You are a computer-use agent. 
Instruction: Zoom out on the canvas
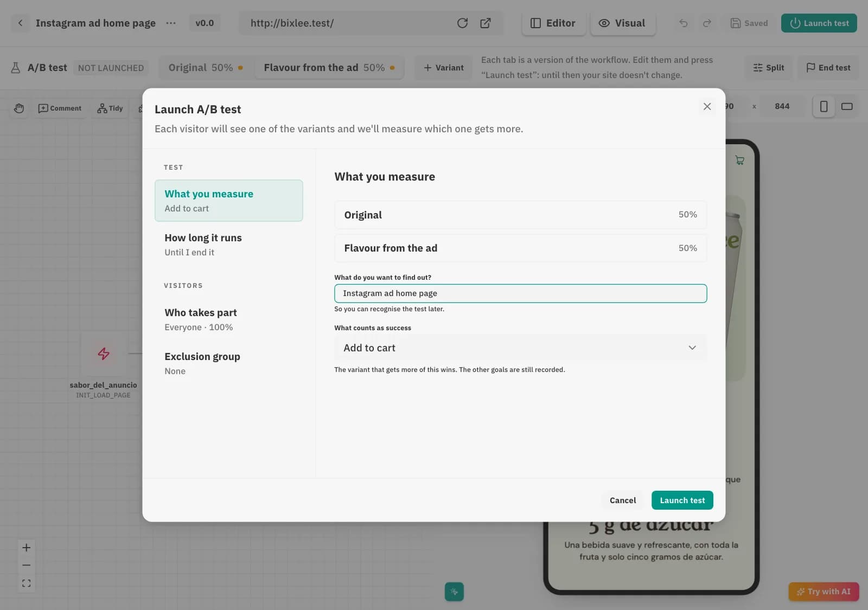point(26,566)
